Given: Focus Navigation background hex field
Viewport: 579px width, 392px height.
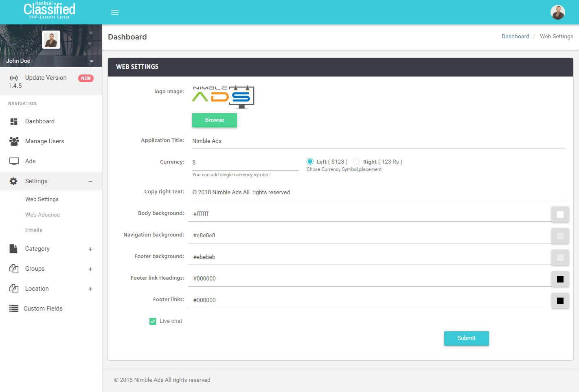Looking at the screenshot, I should [x=369, y=235].
